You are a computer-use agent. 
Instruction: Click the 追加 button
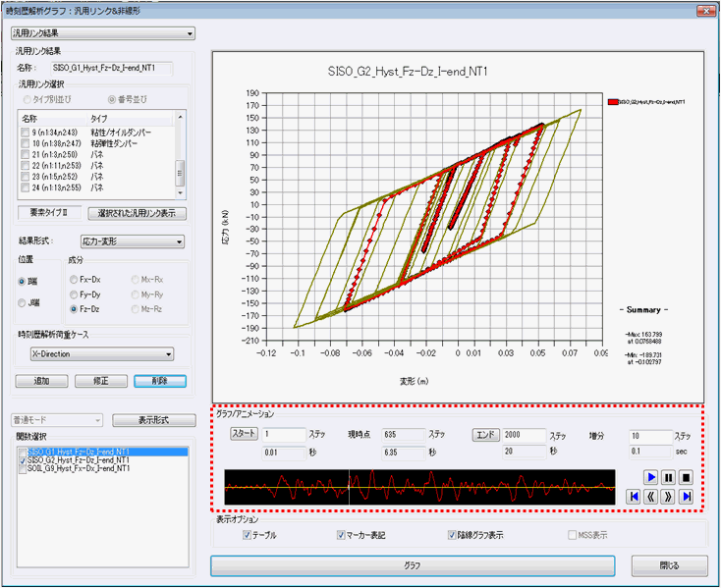coord(41,381)
